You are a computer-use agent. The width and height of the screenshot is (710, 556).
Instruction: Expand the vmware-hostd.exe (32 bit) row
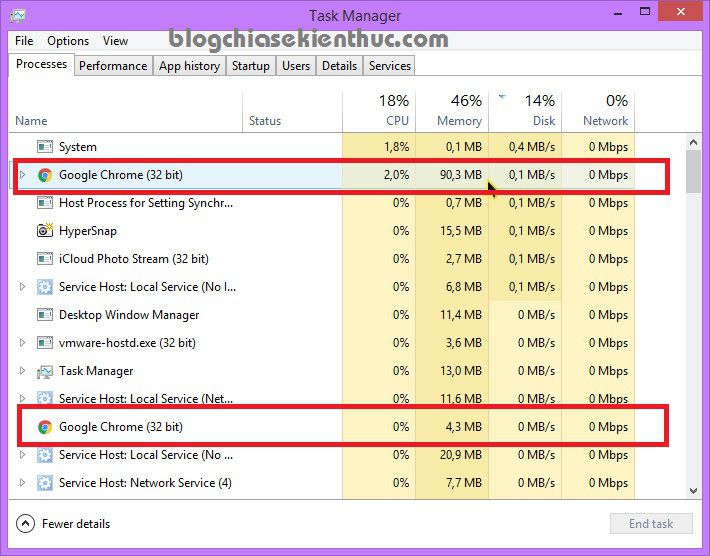tap(22, 343)
